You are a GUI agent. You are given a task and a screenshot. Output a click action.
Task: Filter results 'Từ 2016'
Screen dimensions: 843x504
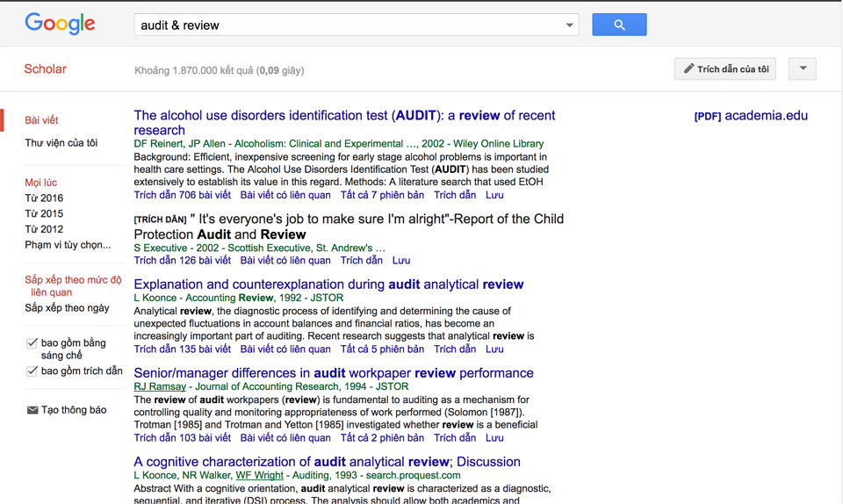(44, 198)
